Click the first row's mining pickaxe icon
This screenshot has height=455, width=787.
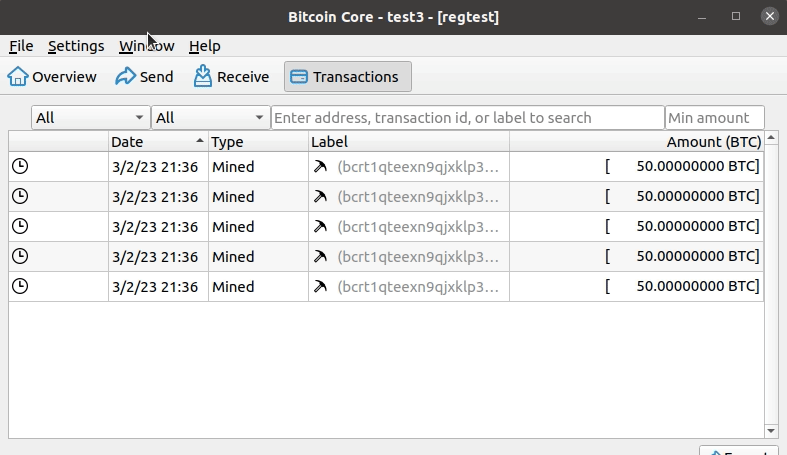(x=320, y=166)
